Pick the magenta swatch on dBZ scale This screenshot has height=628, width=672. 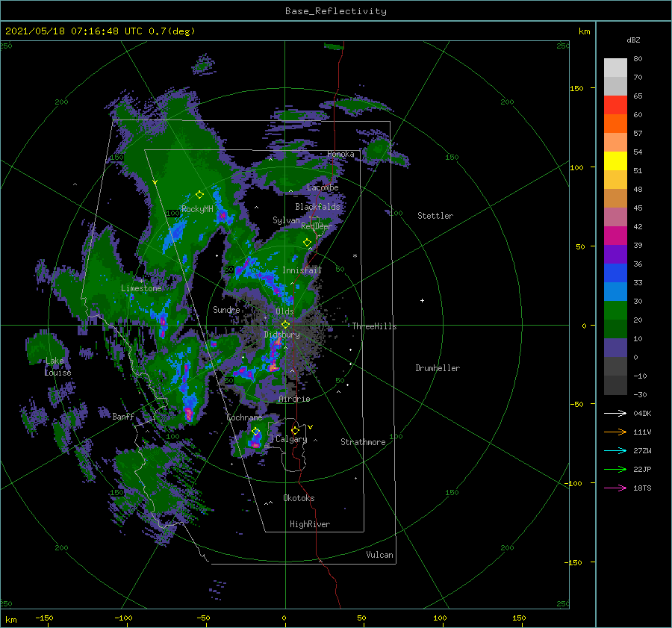click(615, 236)
